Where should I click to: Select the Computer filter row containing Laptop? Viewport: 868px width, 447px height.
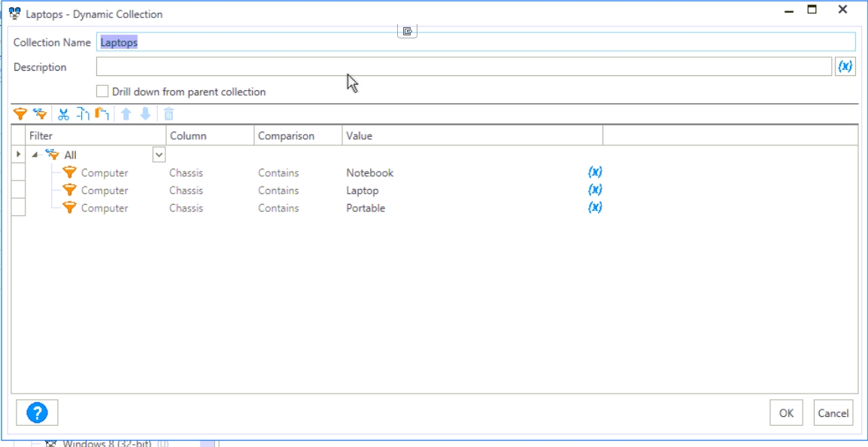[x=105, y=190]
